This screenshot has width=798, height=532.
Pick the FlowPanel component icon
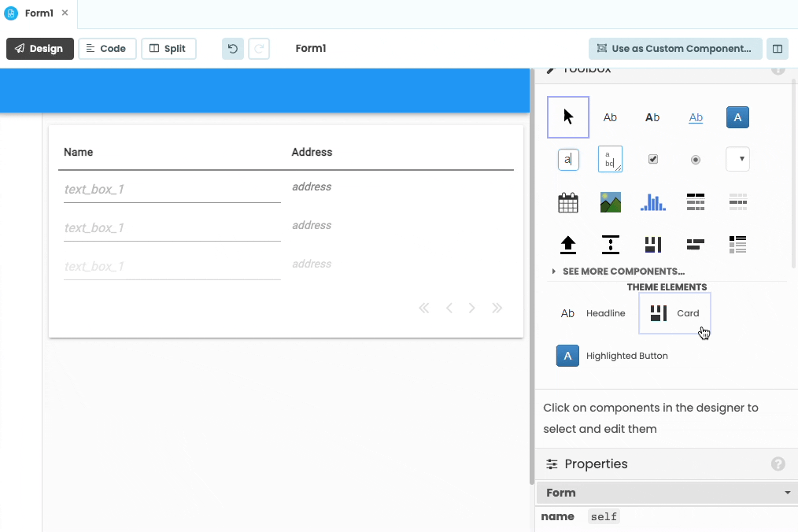(695, 245)
